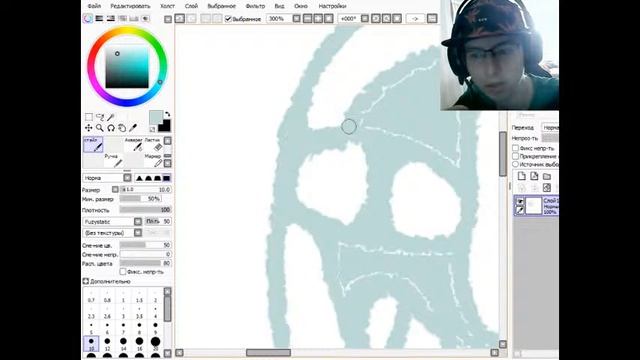Open the Фильтр menu
Viewport: 640px width, 360px height.
[255, 6]
